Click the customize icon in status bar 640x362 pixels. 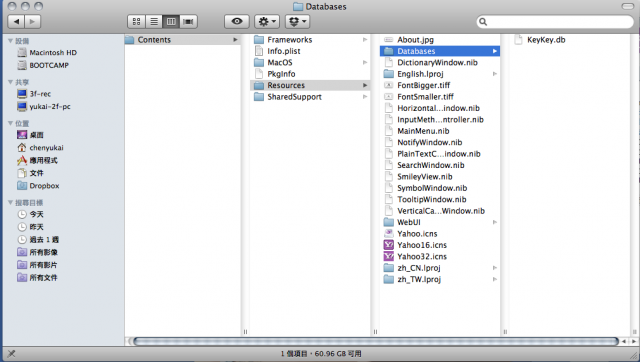tap(11, 353)
